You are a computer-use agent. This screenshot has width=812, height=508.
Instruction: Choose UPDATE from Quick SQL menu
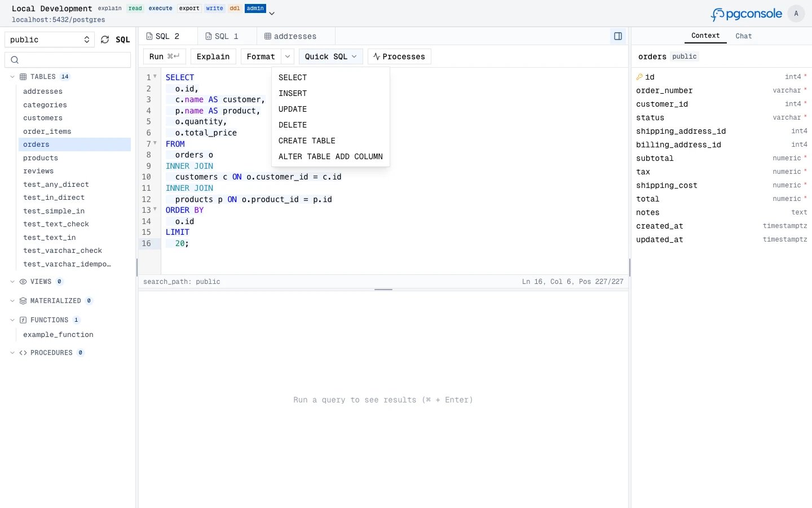pos(330,109)
